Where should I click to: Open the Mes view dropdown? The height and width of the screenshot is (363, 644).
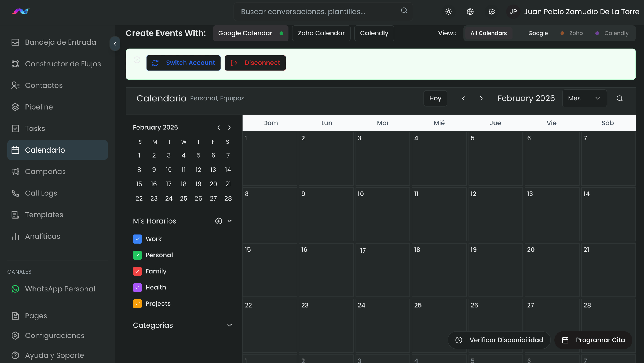point(584,98)
